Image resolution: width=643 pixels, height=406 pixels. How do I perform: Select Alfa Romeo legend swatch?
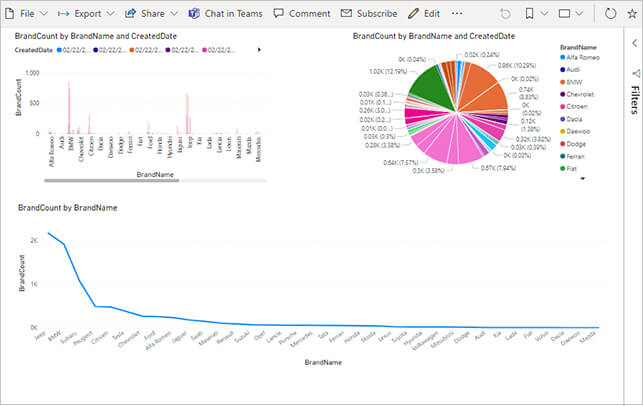(x=563, y=57)
